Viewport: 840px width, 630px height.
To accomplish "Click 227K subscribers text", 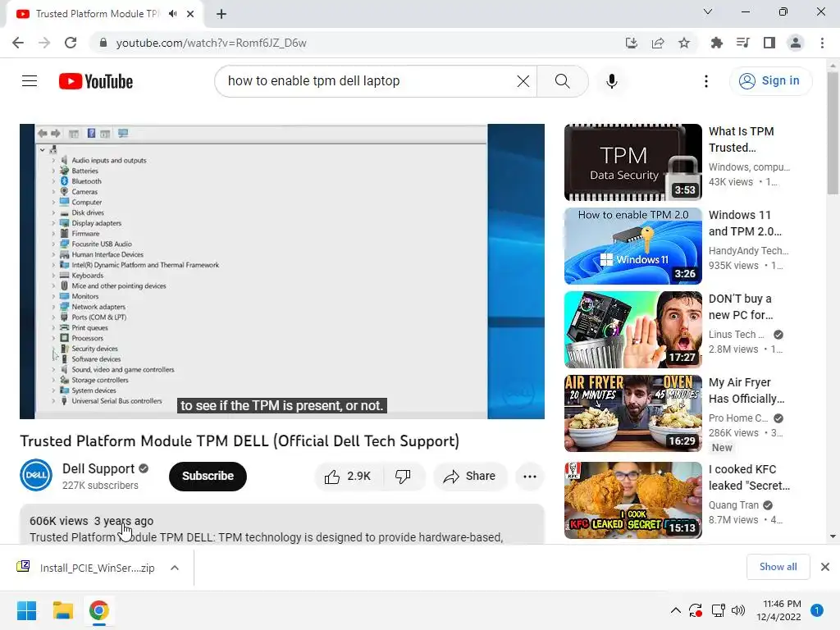I will 100,486.
